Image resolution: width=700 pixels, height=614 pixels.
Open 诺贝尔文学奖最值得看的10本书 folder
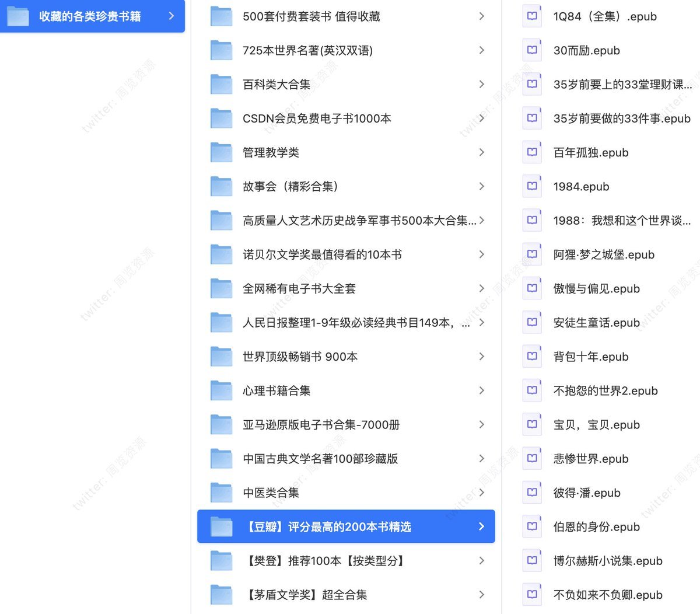coord(346,254)
